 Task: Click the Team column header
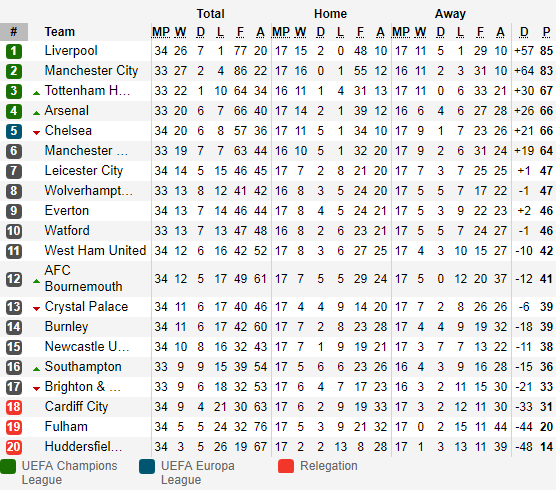coord(60,32)
